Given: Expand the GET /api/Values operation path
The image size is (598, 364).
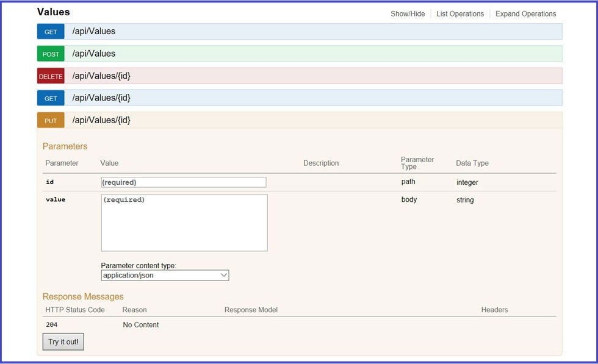Looking at the screenshot, I should coord(93,31).
